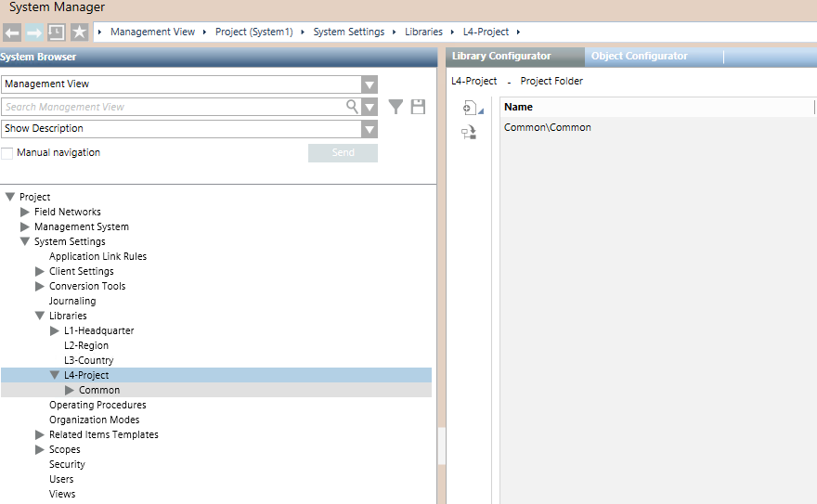
Task: Open the Management View dropdown
Action: pos(370,84)
